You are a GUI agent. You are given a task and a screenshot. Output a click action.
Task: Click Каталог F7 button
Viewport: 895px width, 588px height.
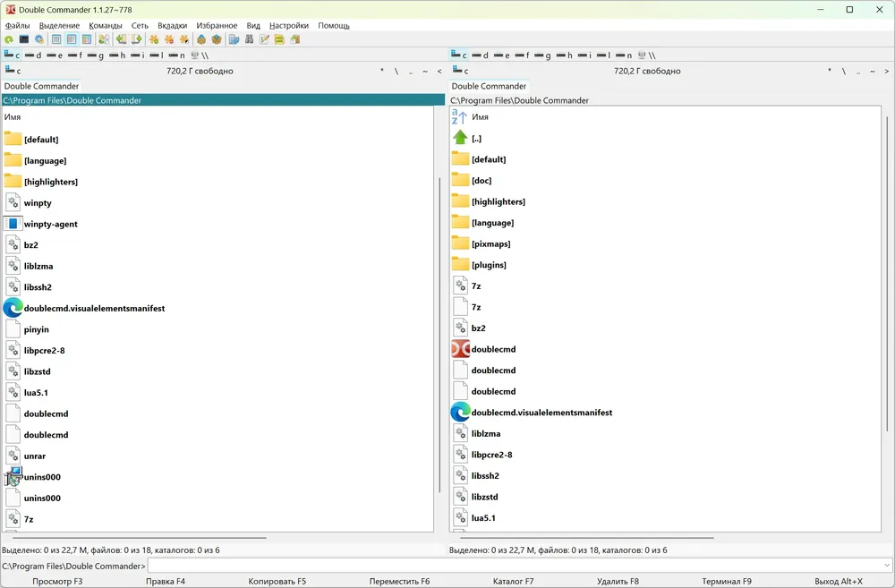513,581
